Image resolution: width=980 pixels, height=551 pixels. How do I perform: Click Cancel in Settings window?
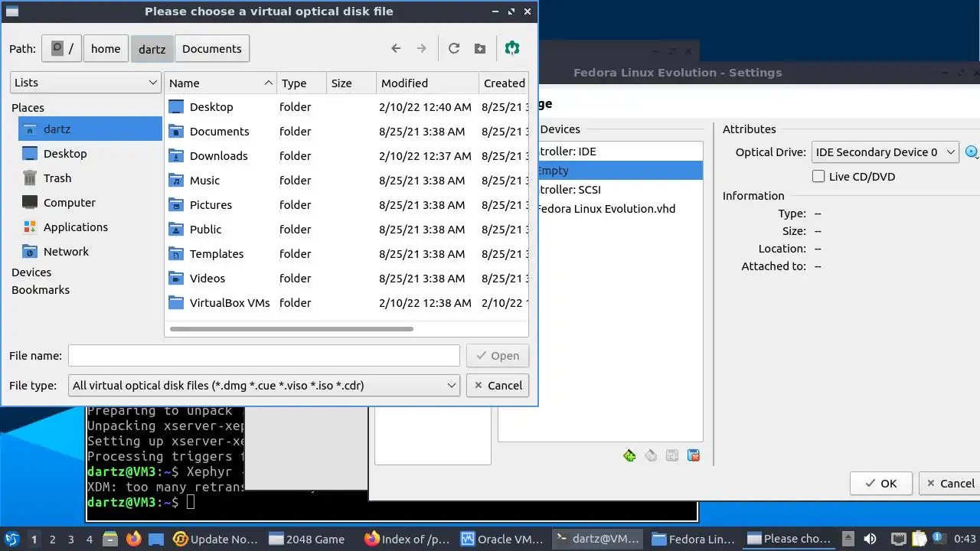pyautogui.click(x=949, y=483)
